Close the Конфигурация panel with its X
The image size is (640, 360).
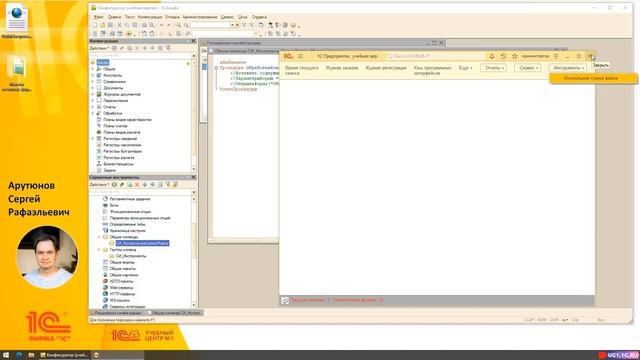194,41
